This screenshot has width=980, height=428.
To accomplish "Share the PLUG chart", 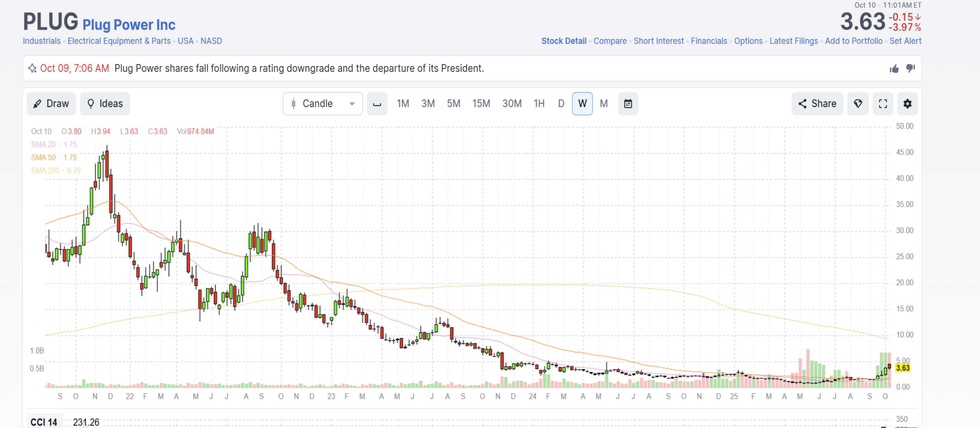I will click(x=817, y=104).
